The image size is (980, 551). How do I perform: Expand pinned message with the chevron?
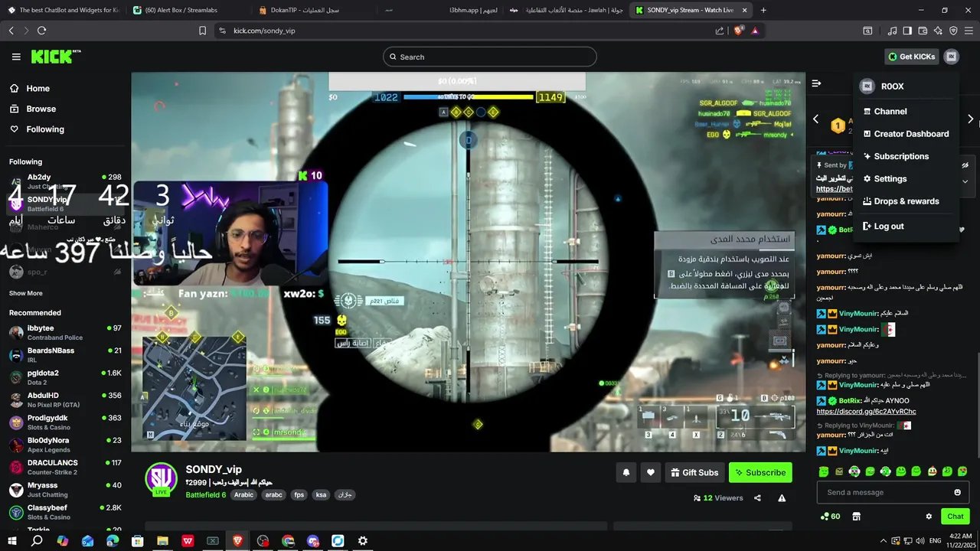coord(965,181)
